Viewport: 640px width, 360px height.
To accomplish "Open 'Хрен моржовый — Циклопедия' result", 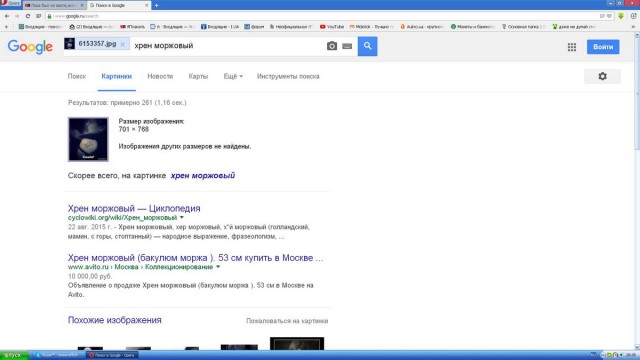I will pyautogui.click(x=134, y=208).
